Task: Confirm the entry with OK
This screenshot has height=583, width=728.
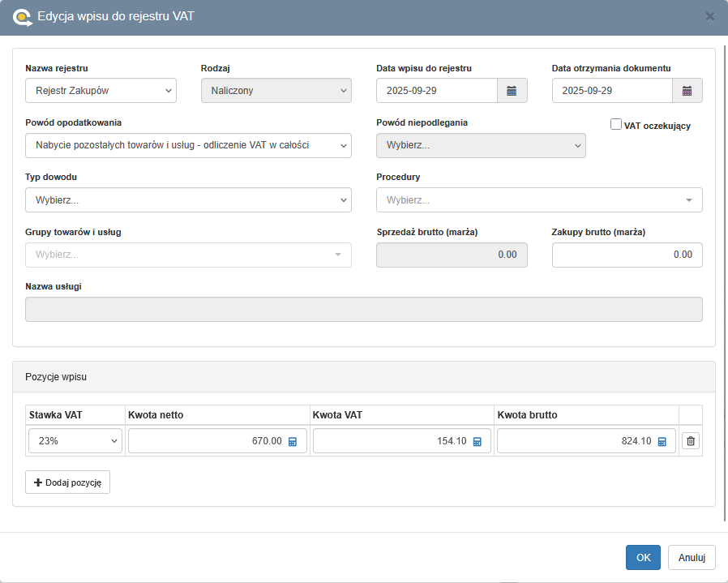Action: point(643,558)
